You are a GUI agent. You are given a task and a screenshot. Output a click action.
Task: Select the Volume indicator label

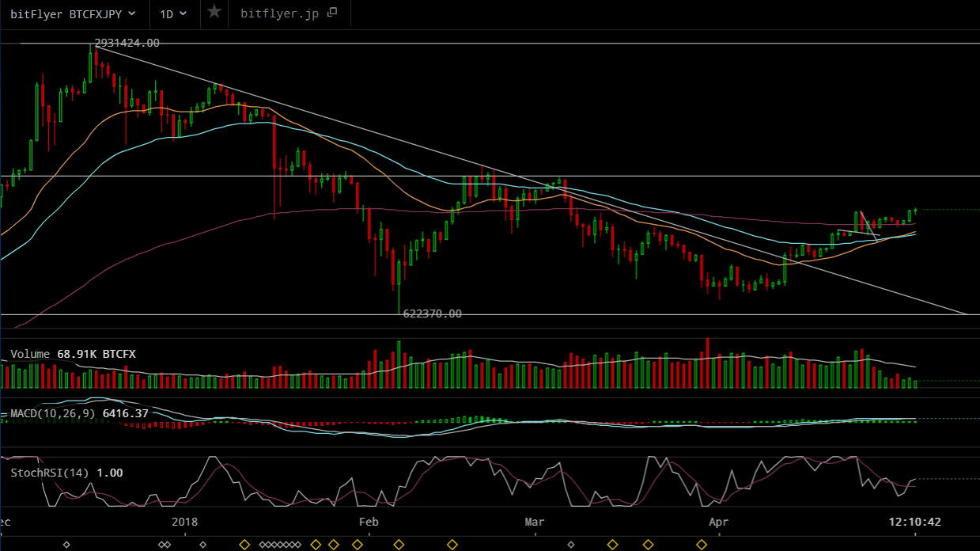point(30,354)
